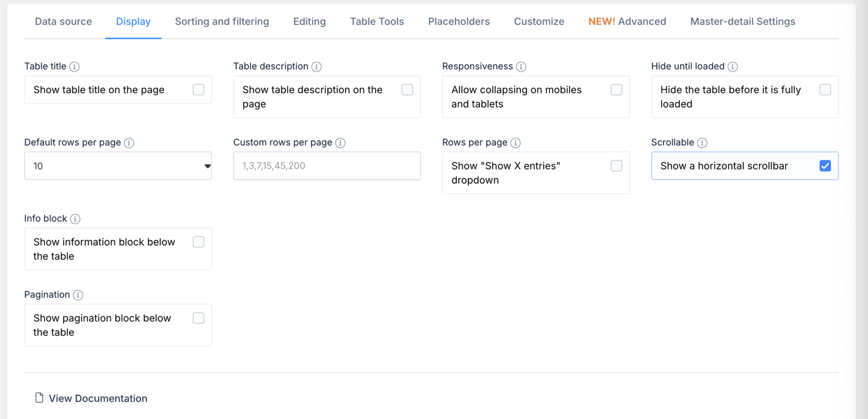Enable the pagination block below the table

tap(198, 318)
